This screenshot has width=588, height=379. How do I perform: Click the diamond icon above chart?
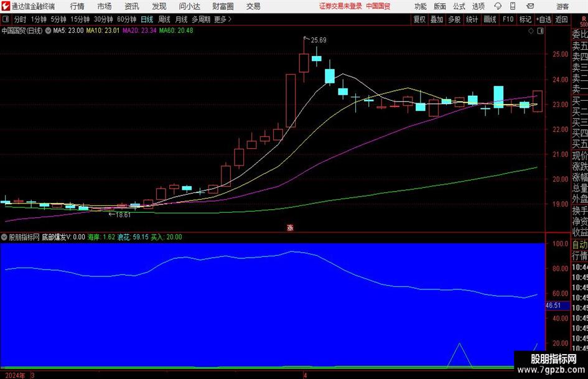[531, 31]
